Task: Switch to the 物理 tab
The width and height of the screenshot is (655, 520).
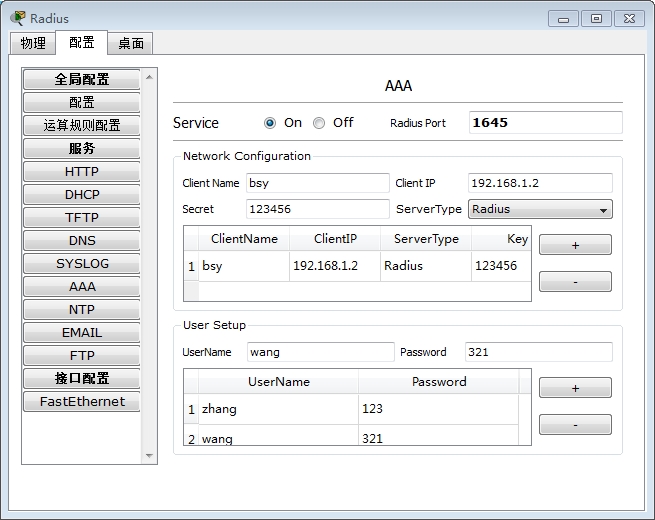Action: point(33,43)
